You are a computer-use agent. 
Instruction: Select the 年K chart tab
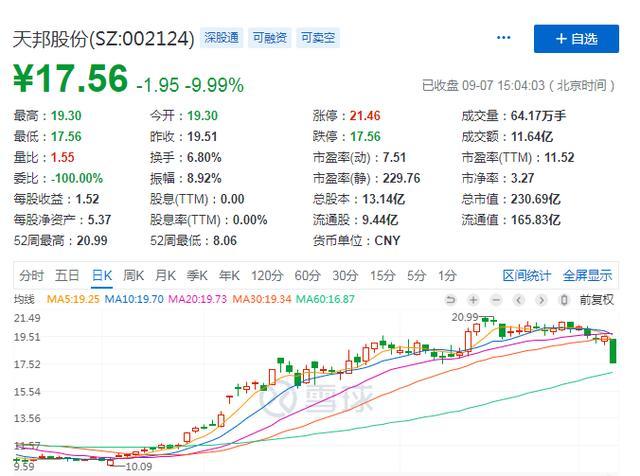229,276
